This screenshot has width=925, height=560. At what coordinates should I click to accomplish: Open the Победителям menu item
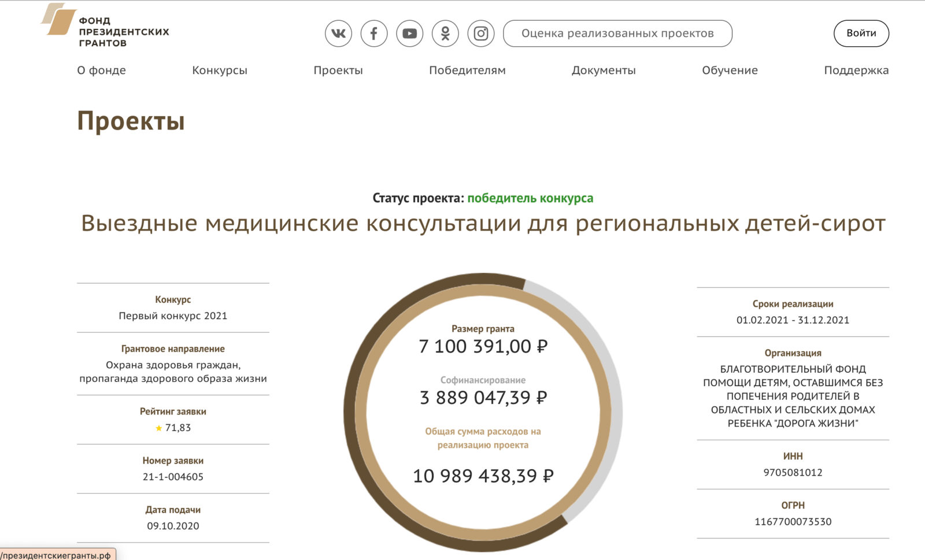[x=467, y=71]
